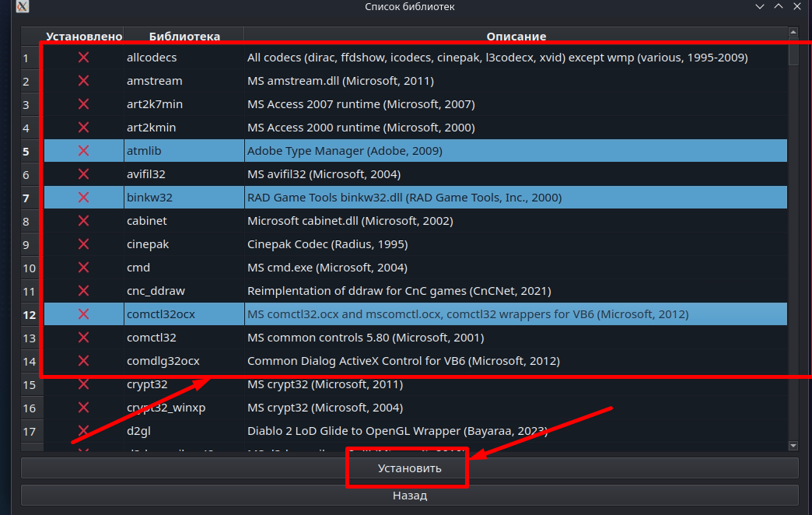
Task: Select the art2k7min library name
Action: tap(155, 104)
